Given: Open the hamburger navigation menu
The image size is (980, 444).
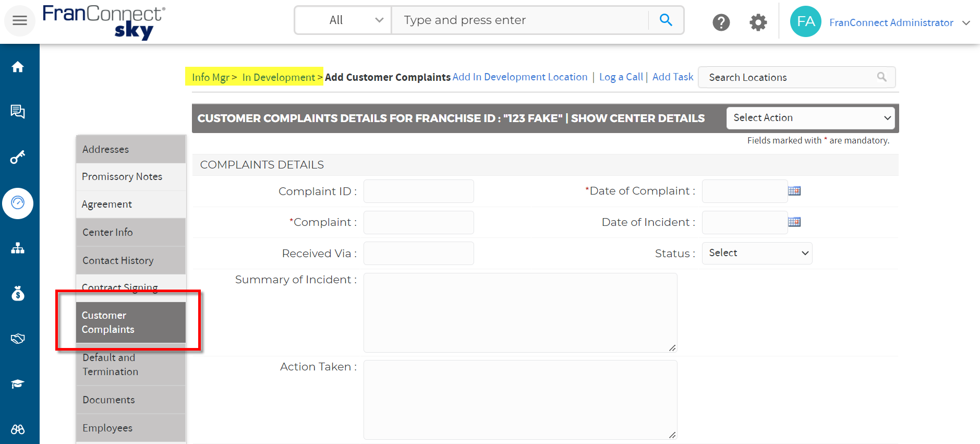Looking at the screenshot, I should tap(20, 21).
